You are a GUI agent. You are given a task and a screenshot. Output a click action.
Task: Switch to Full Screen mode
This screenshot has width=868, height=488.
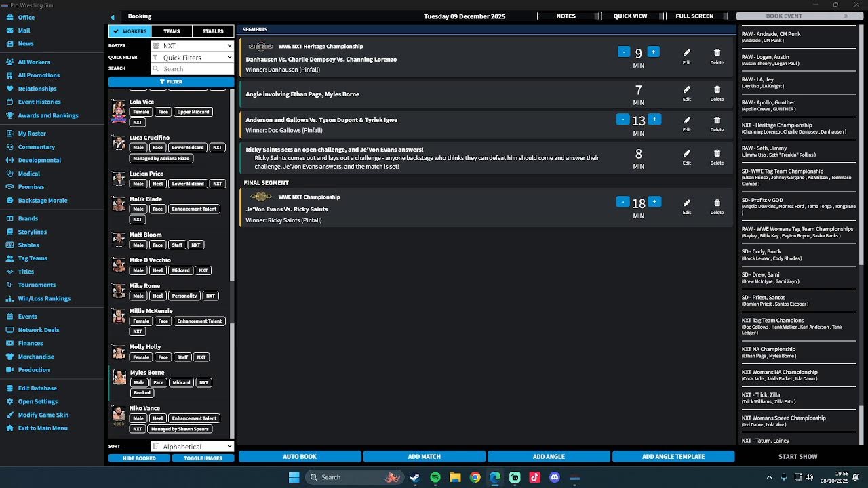coord(696,16)
